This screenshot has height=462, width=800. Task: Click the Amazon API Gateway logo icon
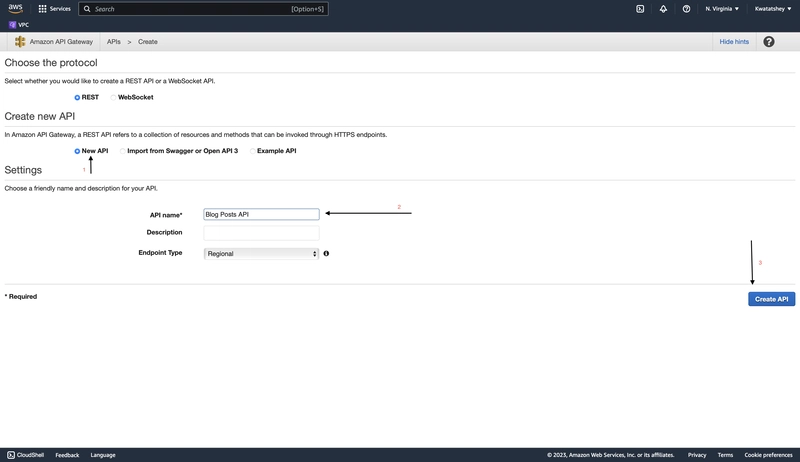point(20,42)
